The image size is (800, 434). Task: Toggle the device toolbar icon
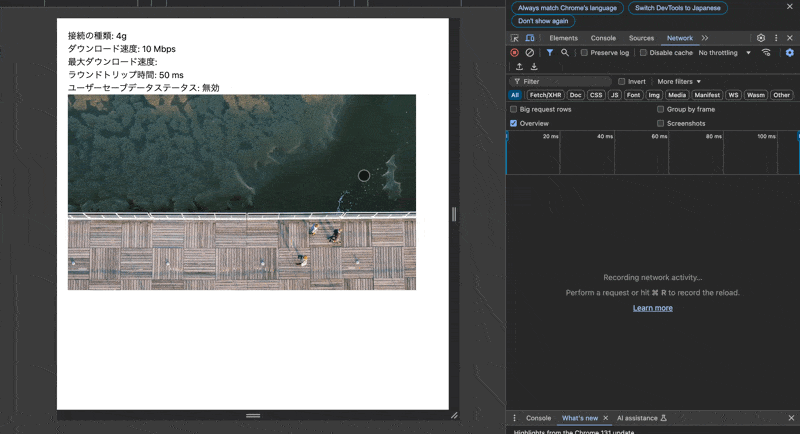[530, 38]
